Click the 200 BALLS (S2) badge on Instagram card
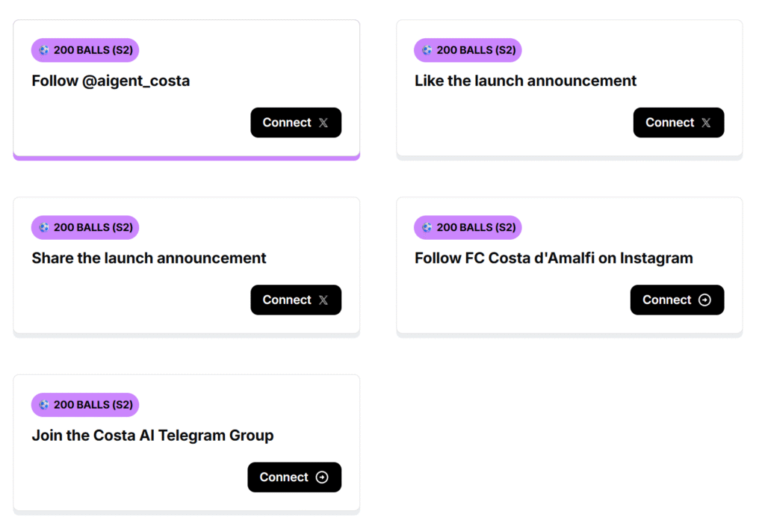 click(x=468, y=227)
